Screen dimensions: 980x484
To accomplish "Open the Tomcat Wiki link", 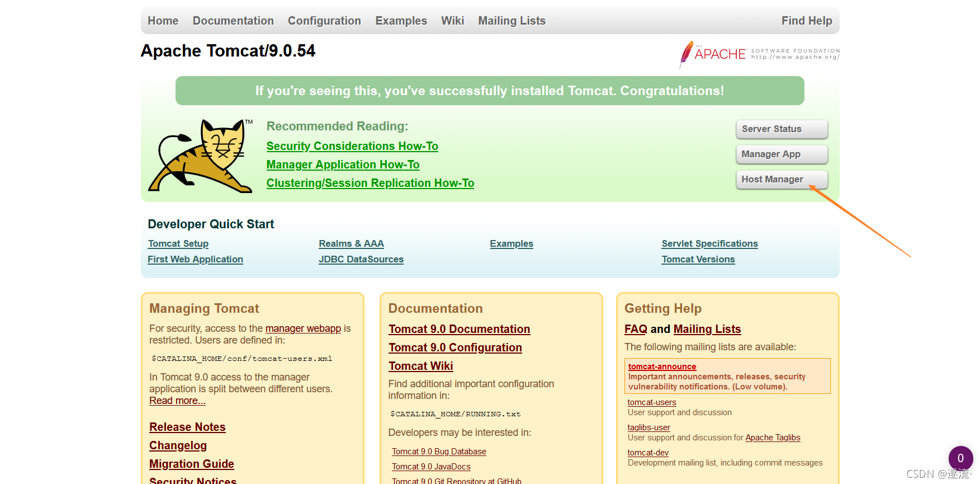I will coord(420,366).
